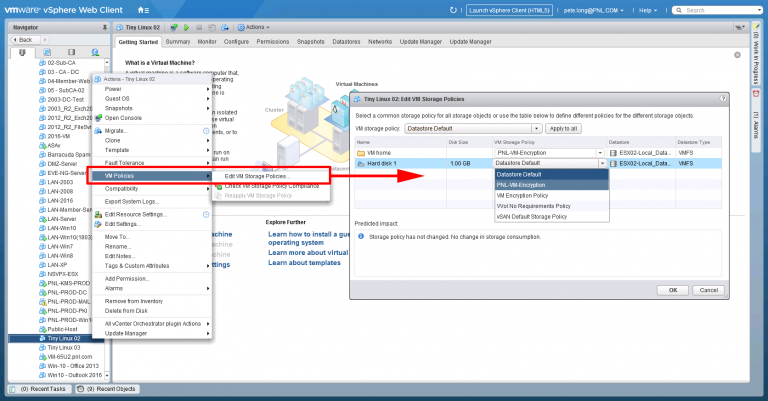Click Launch vSphere Client (HTML5) button
Image resolution: width=768 pixels, height=401 pixels.
(x=509, y=10)
